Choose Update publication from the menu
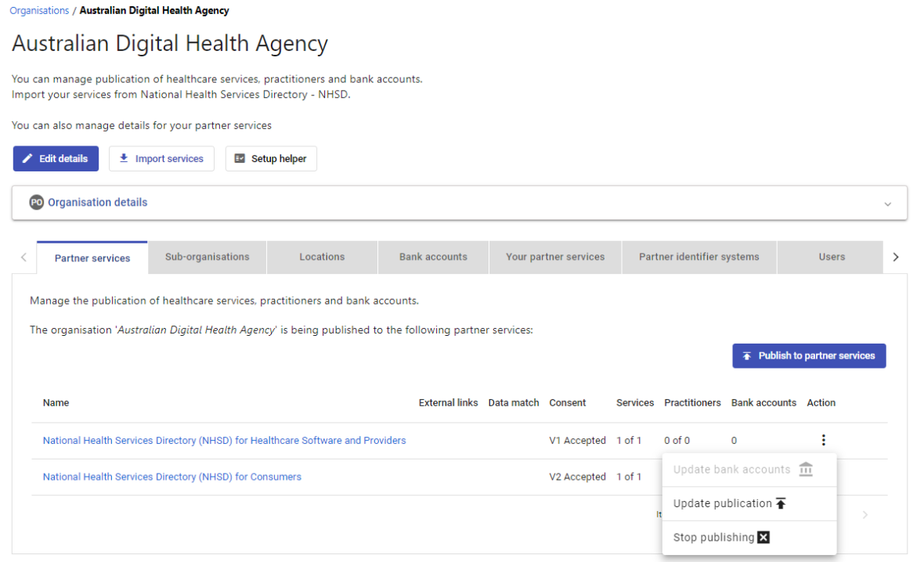Screen dimensions: 924x562 point(749,503)
